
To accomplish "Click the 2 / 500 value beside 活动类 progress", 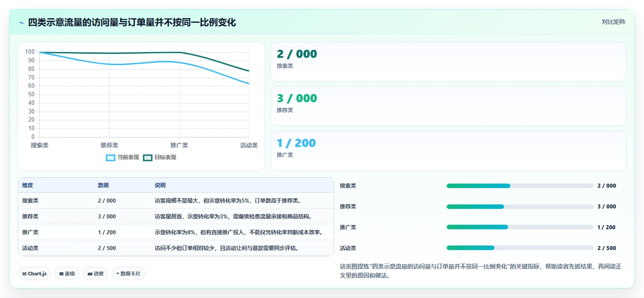I will click(x=607, y=248).
